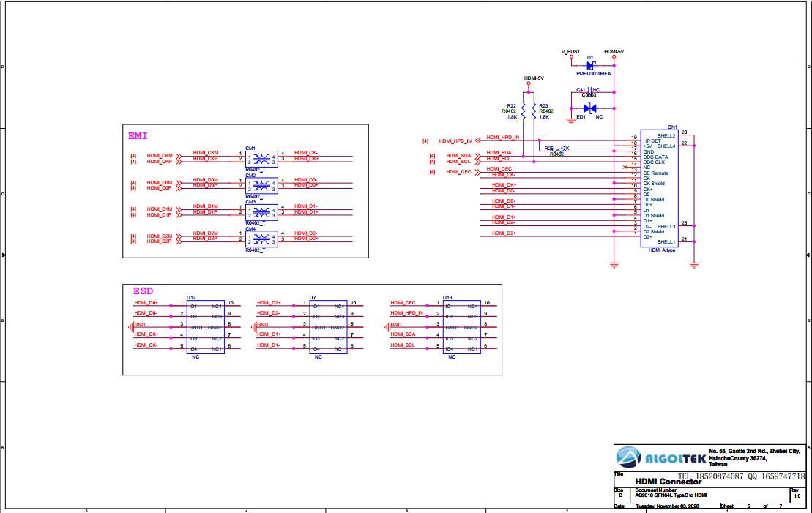Click the HDMI_D2+ net label at U7
Image resolution: width=812 pixels, height=513 pixels.
[x=269, y=303]
